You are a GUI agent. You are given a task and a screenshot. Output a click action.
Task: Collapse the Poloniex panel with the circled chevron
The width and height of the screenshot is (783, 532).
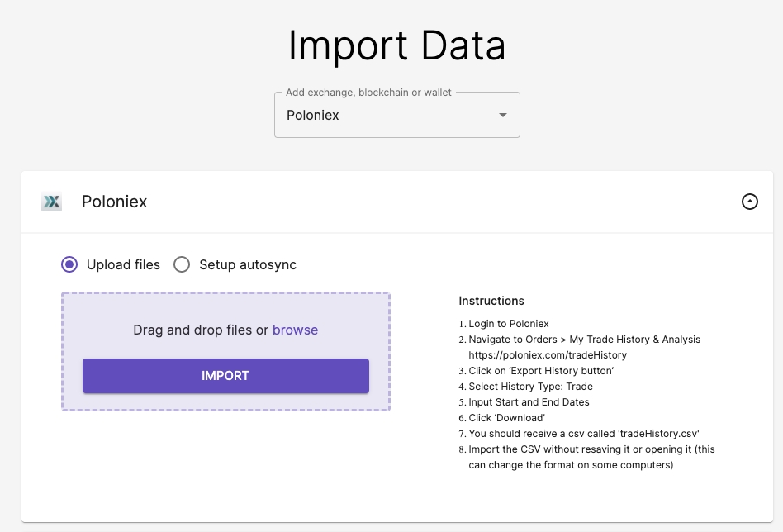[749, 202]
